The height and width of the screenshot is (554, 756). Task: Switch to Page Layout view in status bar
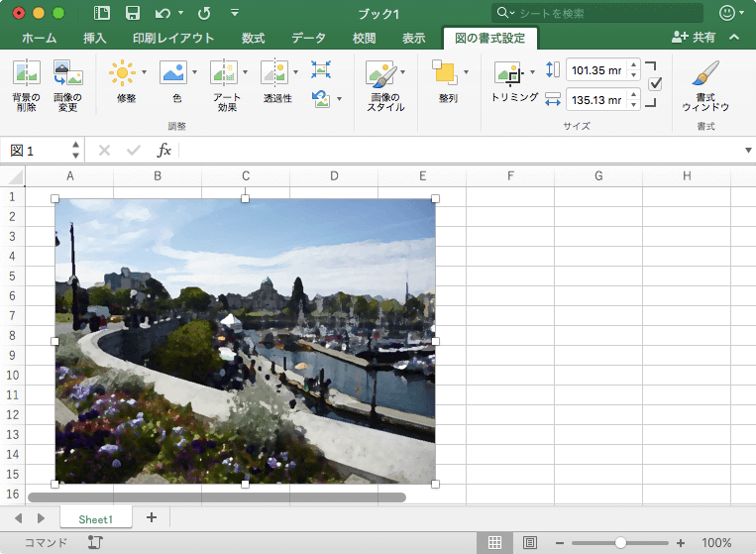click(x=530, y=542)
